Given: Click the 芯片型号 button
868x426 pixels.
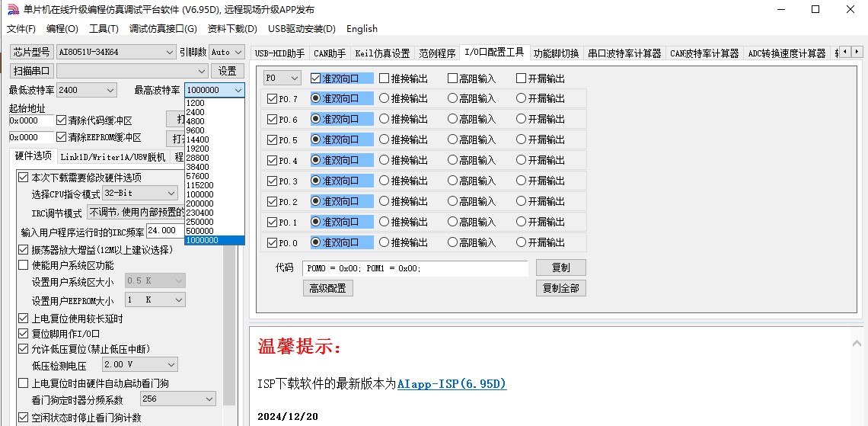Looking at the screenshot, I should click(31, 52).
